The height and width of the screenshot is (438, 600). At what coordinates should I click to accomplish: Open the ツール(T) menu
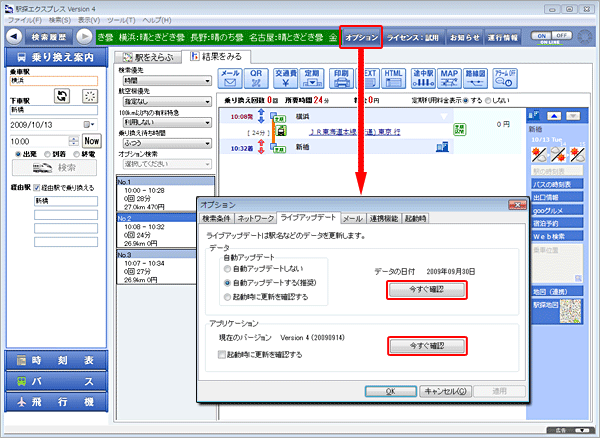click(x=121, y=20)
